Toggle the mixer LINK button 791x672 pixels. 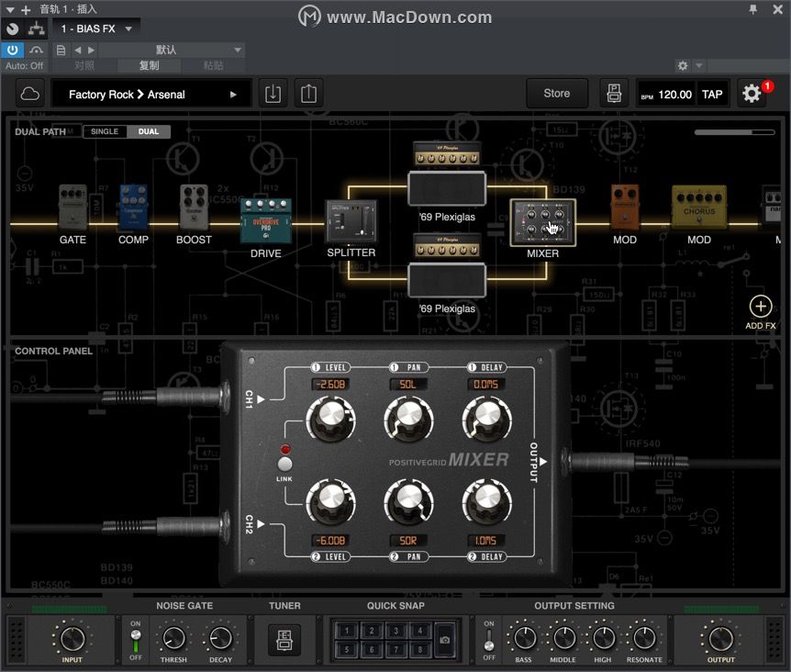[x=284, y=464]
